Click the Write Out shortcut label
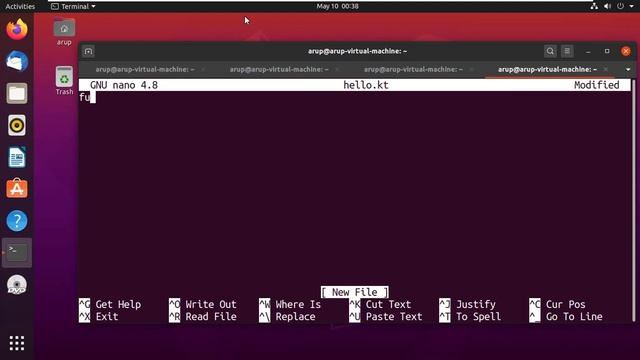 click(211, 304)
